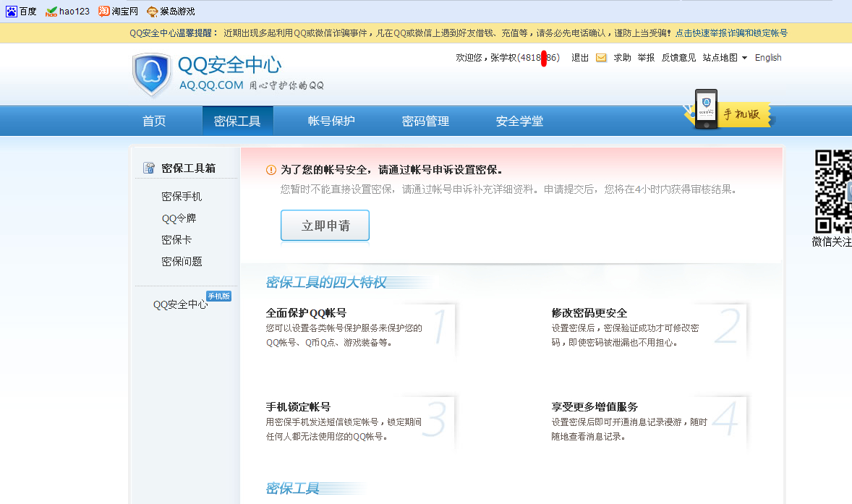Click the 全面保护QQ帐号 heading
Image resolution: width=852 pixels, height=504 pixels.
[x=306, y=313]
